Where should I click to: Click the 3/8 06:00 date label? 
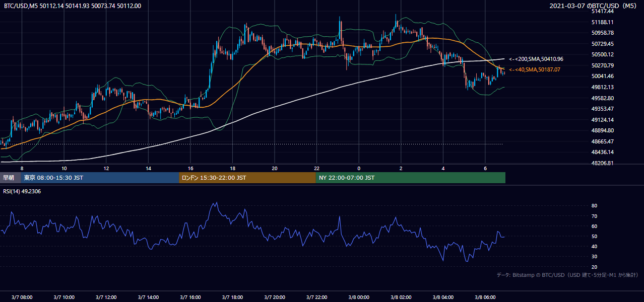[485, 297]
